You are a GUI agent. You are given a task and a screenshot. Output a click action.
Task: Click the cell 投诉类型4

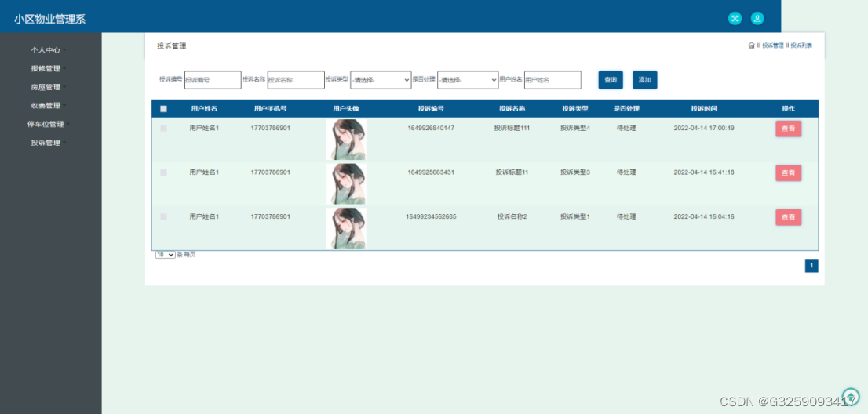click(x=575, y=129)
